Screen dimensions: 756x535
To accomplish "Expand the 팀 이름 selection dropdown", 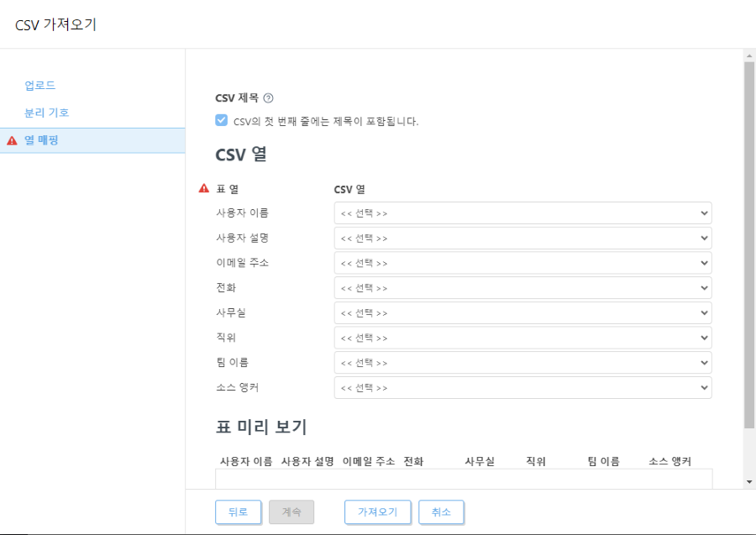I will pos(522,363).
